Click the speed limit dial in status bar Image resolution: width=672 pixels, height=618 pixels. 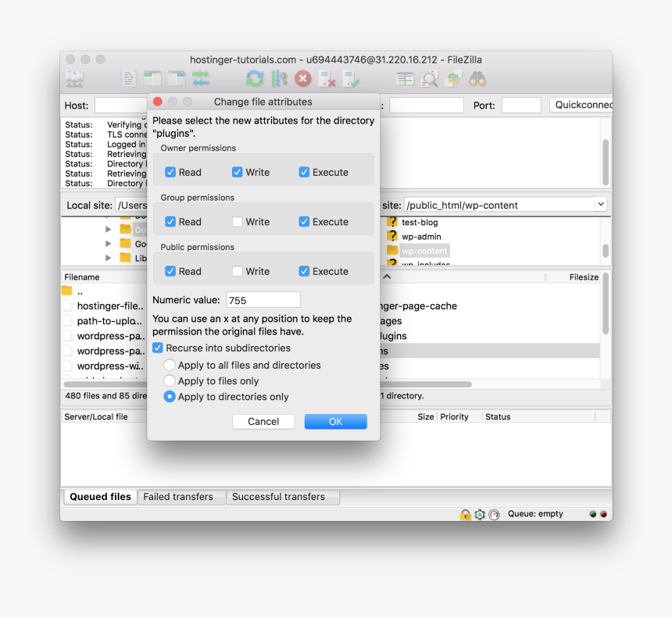tap(495, 514)
